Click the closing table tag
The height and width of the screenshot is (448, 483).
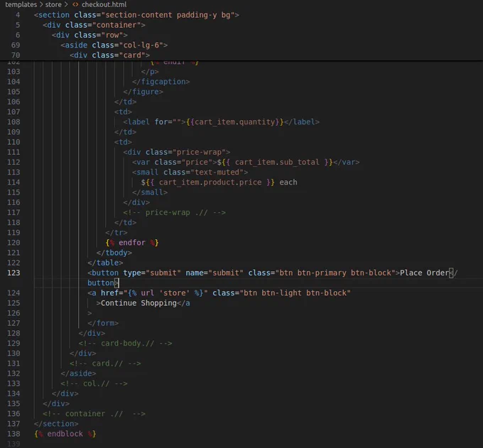[105, 263]
